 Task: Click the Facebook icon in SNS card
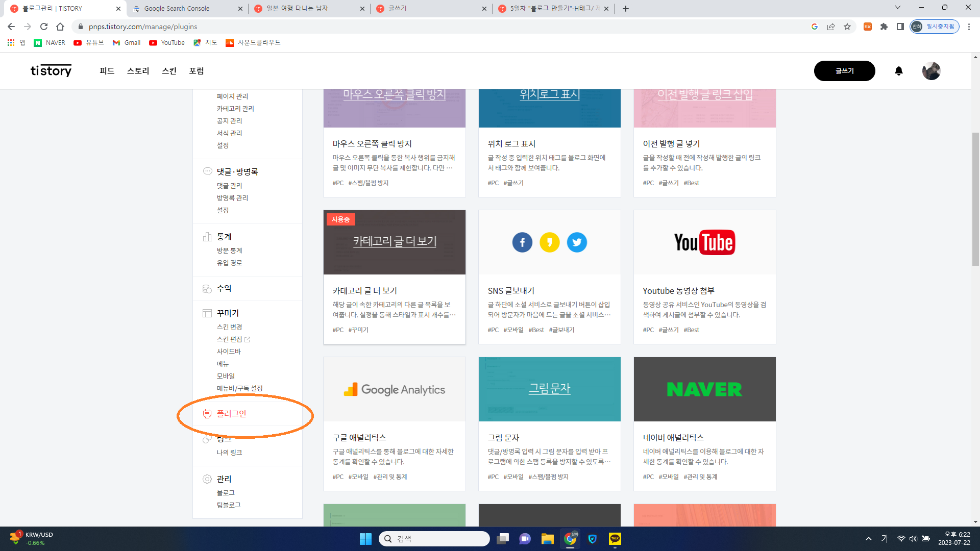point(522,242)
